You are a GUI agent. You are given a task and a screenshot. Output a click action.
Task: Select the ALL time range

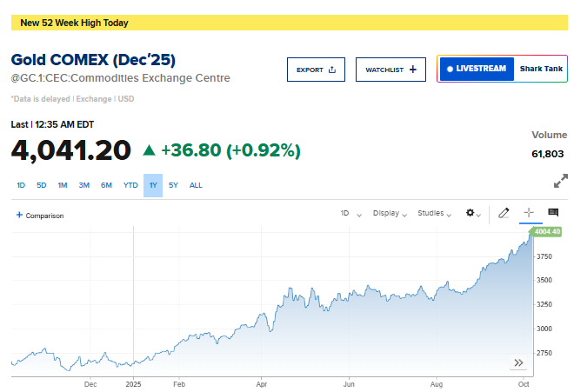click(x=196, y=185)
